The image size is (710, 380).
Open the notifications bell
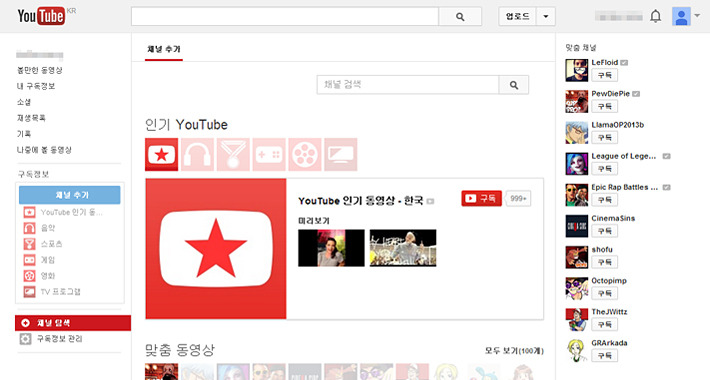655,17
